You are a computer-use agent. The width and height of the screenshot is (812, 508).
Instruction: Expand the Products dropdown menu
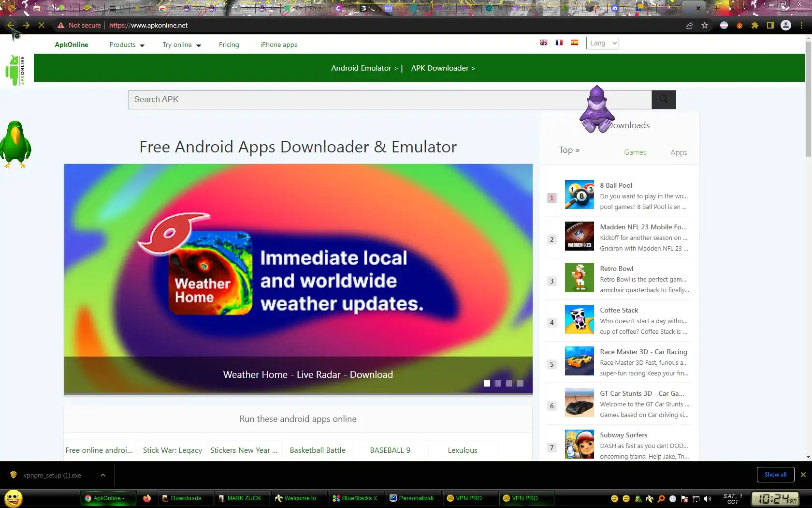(x=127, y=45)
